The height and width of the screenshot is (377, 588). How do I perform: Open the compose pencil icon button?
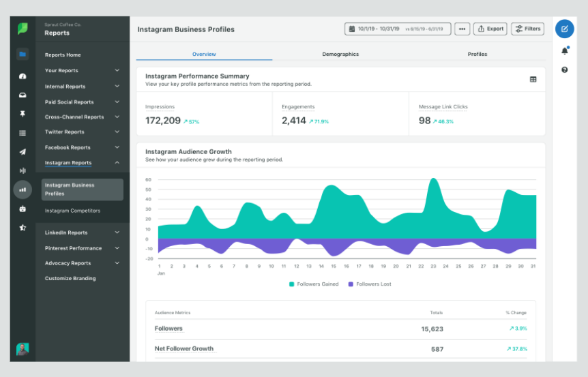tap(564, 29)
